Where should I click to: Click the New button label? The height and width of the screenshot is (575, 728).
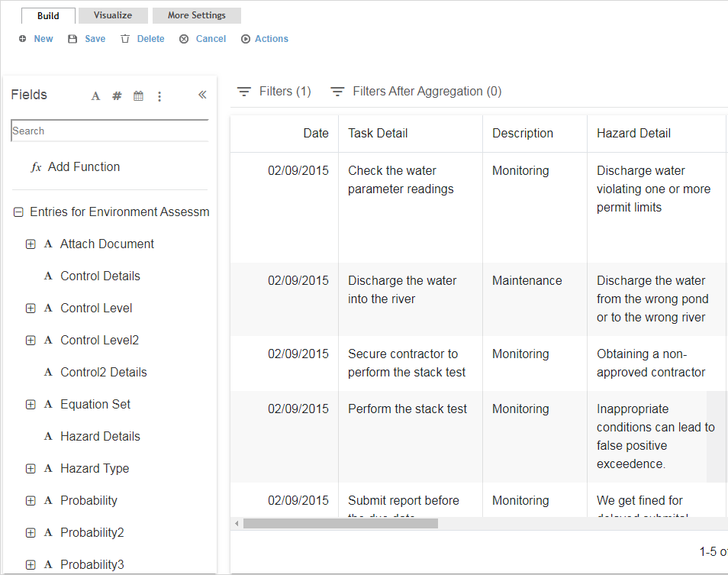click(43, 39)
